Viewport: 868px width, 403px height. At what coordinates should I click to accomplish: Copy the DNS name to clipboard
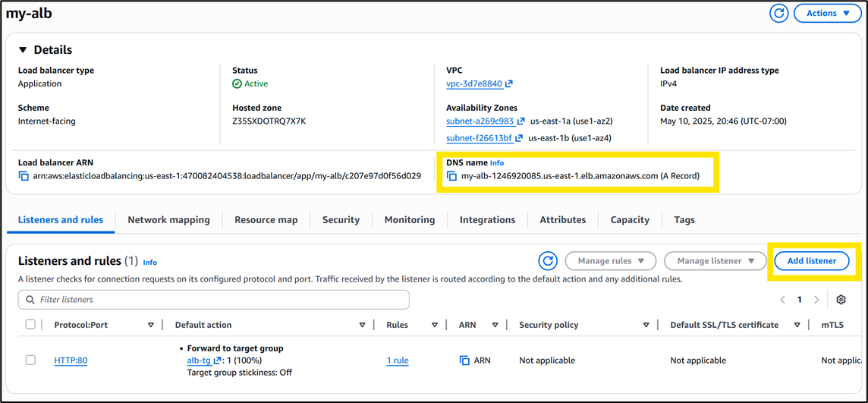click(451, 177)
